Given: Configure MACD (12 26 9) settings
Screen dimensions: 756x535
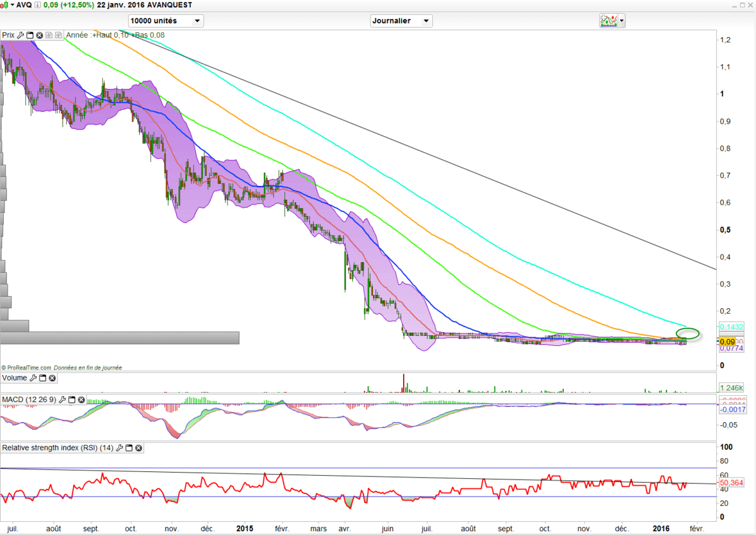Looking at the screenshot, I should [63, 400].
